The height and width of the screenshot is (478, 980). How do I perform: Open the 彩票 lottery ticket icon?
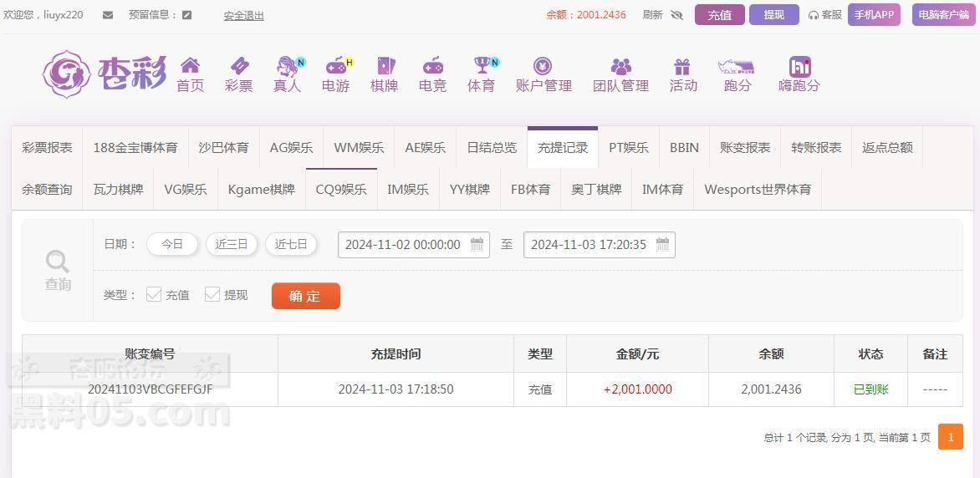(239, 65)
